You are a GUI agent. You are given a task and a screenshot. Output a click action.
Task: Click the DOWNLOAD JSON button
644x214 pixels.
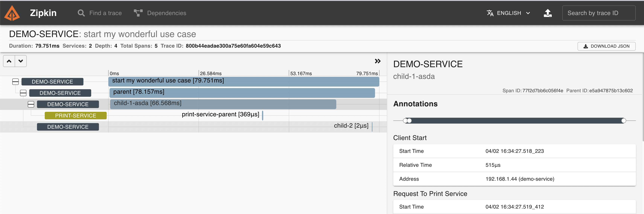coord(606,46)
